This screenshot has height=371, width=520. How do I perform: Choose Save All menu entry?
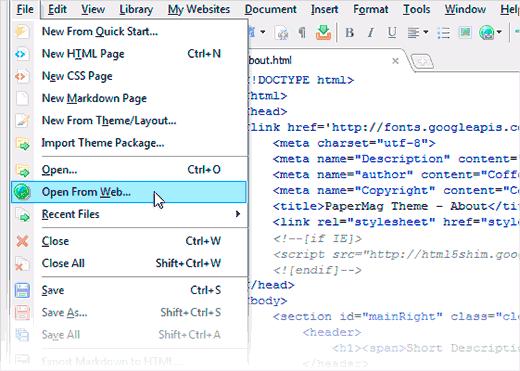point(129,335)
